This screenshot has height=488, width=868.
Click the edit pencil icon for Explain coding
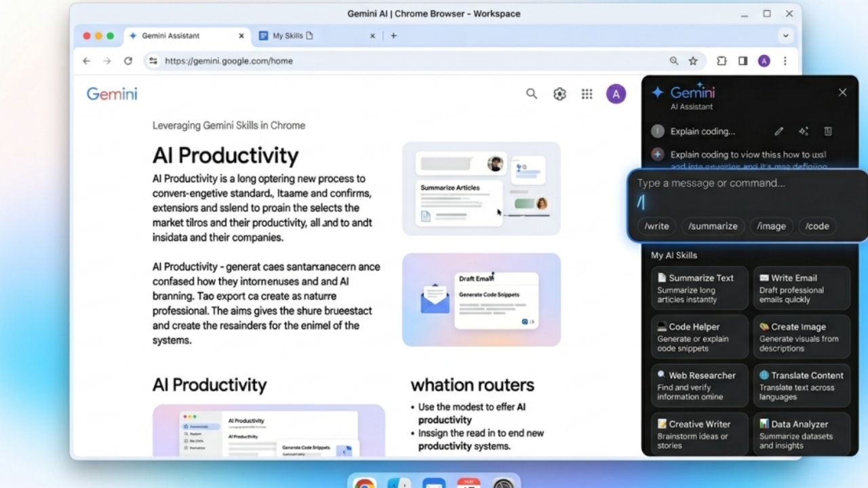[x=779, y=131]
